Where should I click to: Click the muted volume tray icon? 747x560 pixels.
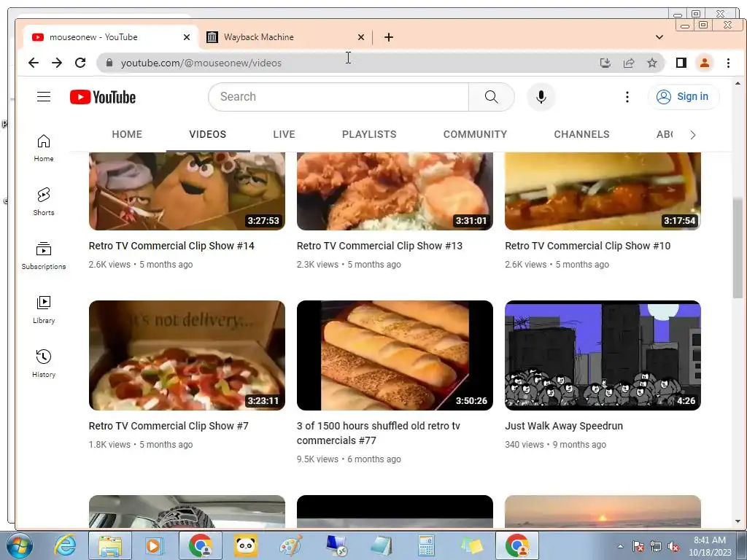[x=673, y=547]
